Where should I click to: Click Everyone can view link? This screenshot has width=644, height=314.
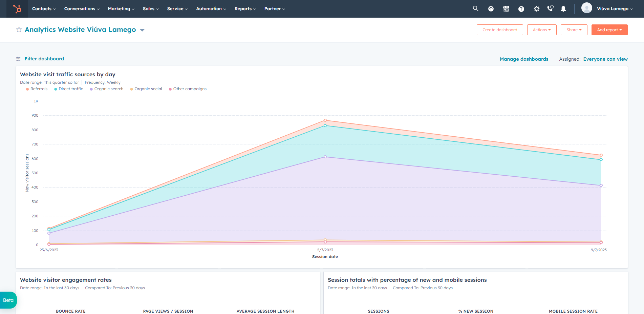[605, 59]
